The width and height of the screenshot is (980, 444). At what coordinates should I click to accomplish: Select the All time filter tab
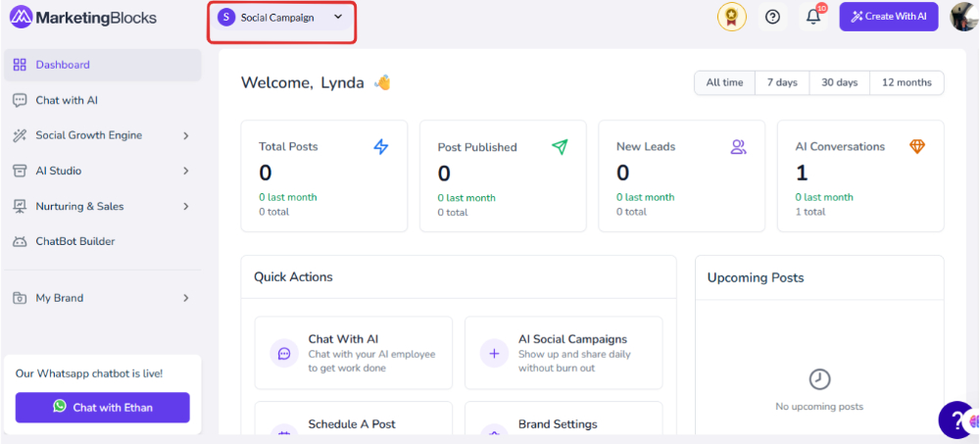point(724,82)
